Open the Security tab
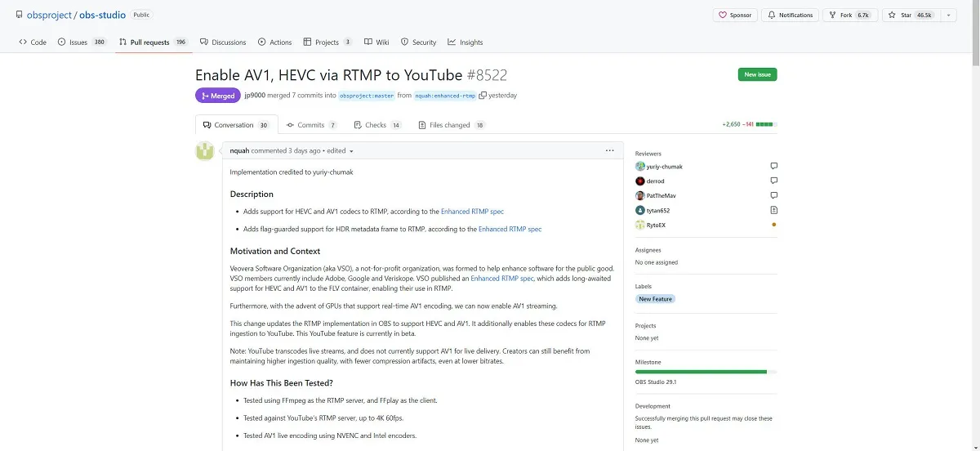980x451 pixels. tap(418, 42)
